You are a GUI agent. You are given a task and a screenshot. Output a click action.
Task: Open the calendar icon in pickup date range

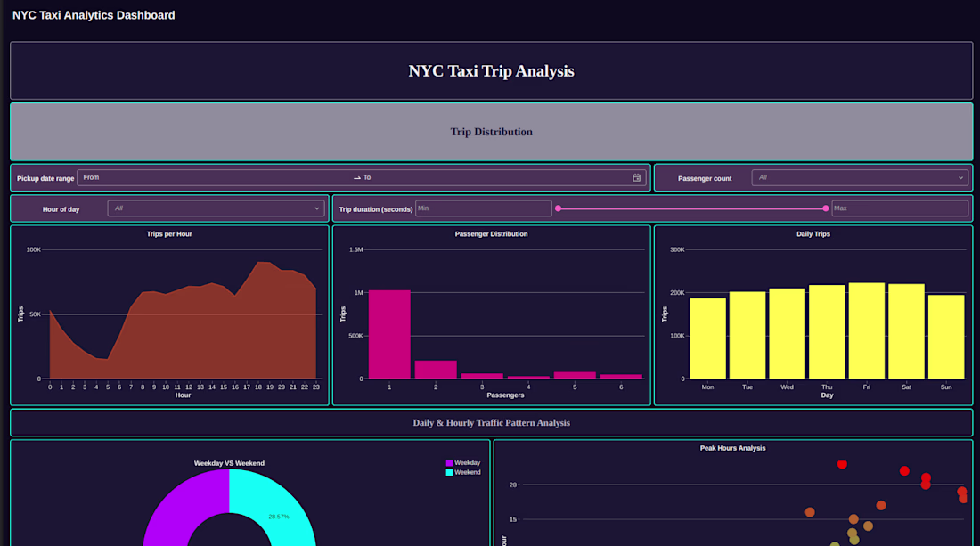tap(636, 178)
